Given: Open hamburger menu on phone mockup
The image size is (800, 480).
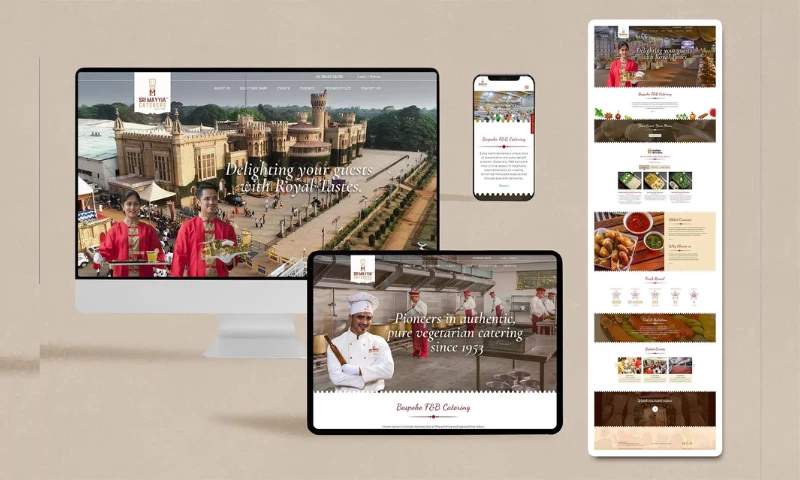Looking at the screenshot, I should pos(527,87).
